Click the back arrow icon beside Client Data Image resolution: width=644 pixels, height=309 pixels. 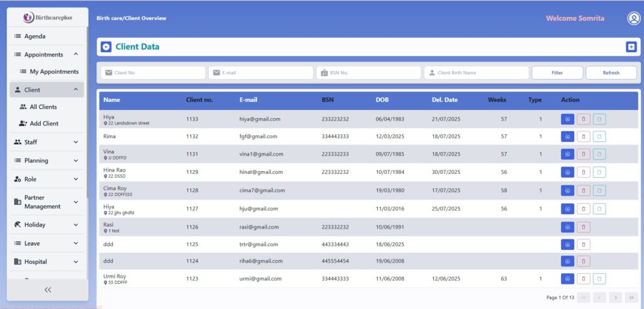coord(106,47)
